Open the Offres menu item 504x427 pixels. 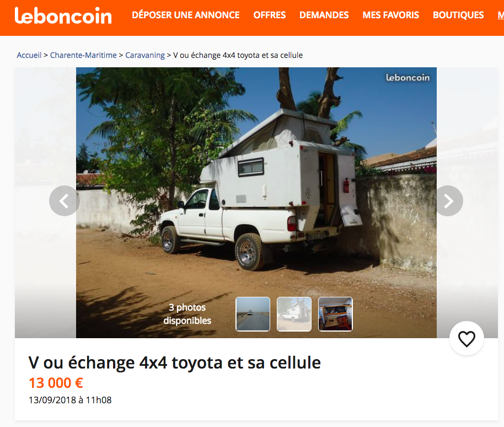click(x=269, y=15)
